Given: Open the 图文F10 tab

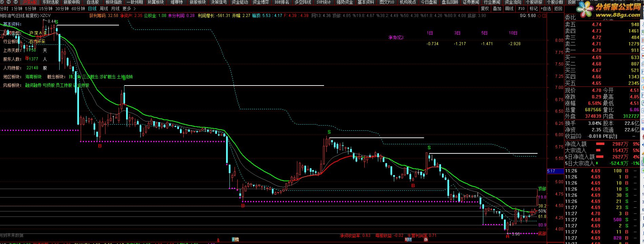Looking at the screenshot, I should point(387,2).
